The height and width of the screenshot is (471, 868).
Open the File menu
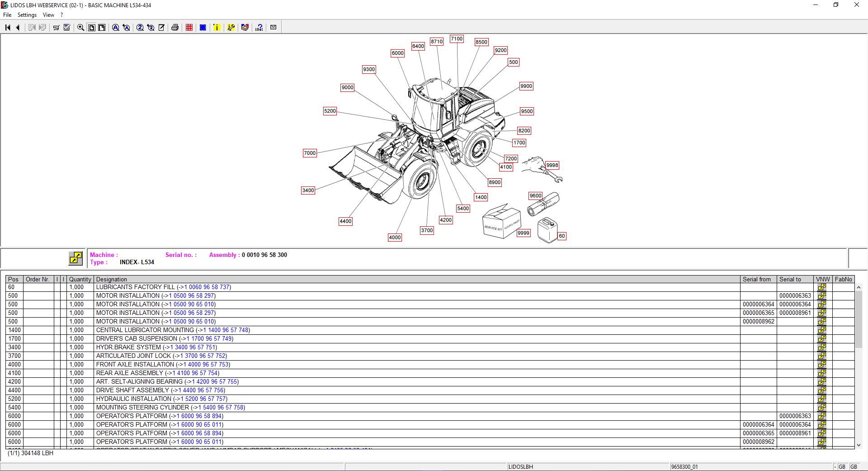(x=7, y=14)
